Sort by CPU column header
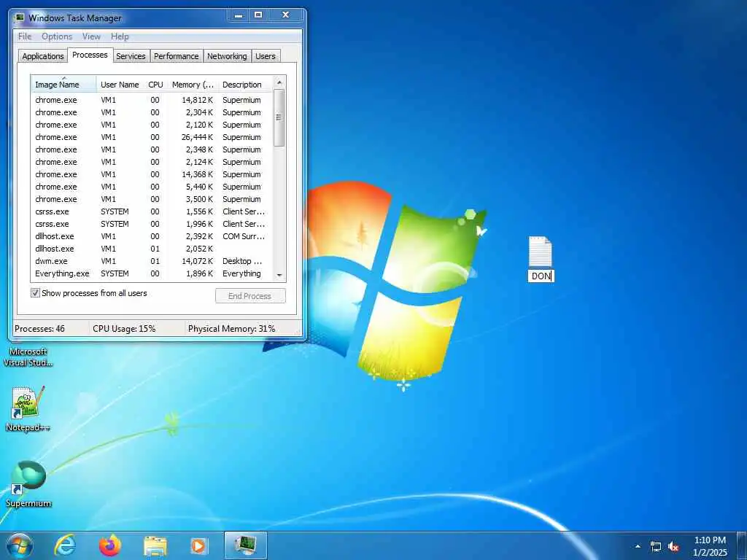The width and height of the screenshot is (747, 560). [x=155, y=85]
